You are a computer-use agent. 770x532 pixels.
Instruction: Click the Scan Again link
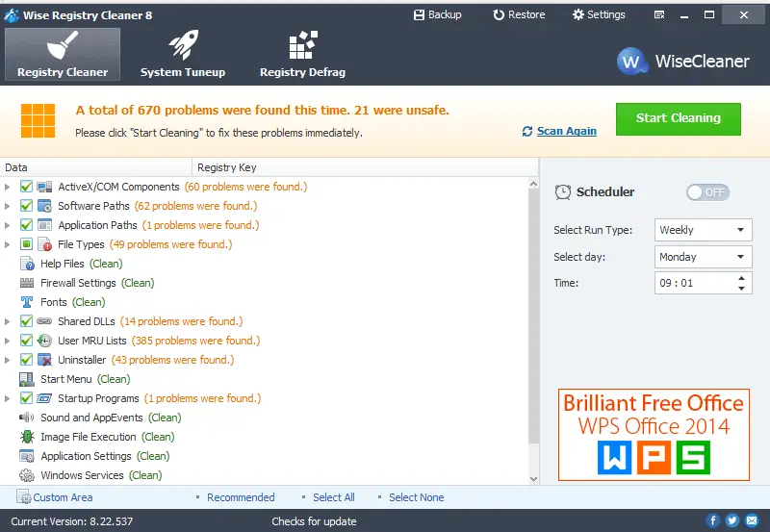click(x=567, y=131)
